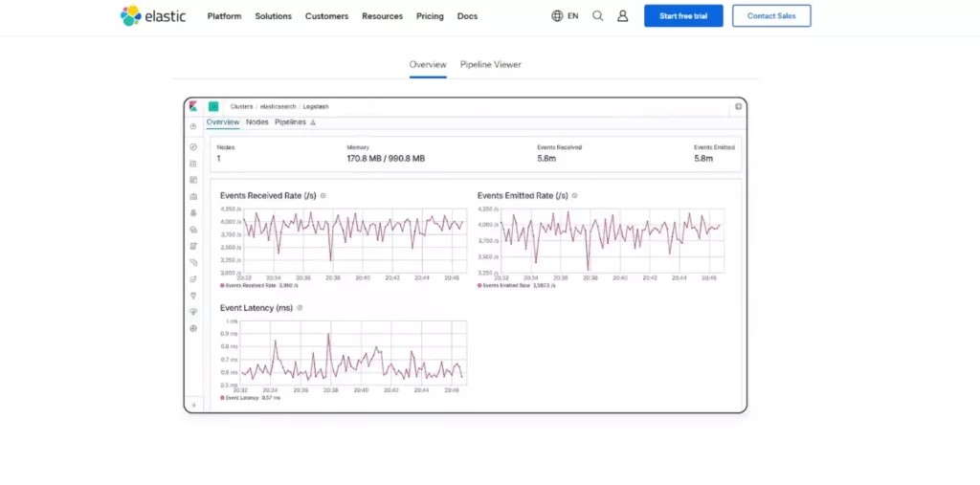Image resolution: width=980 pixels, height=485 pixels.
Task: Click info icon beside Events Emitted Rate
Action: pos(575,195)
